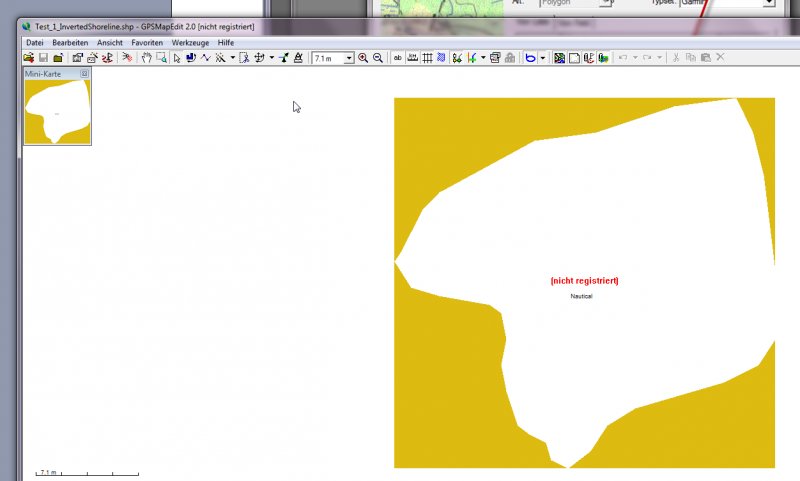The image size is (800, 481).
Task: Open the Werkzeuge menu
Action: point(190,43)
